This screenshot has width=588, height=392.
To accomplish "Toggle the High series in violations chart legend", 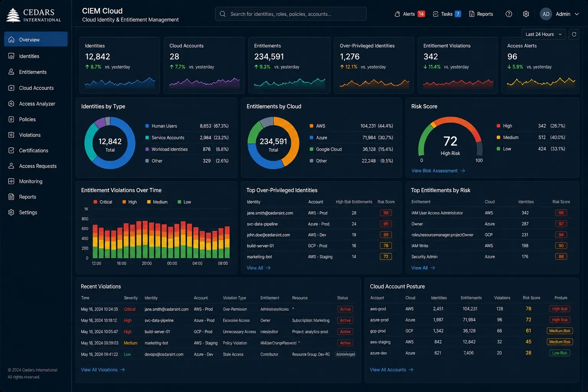I will tap(129, 202).
